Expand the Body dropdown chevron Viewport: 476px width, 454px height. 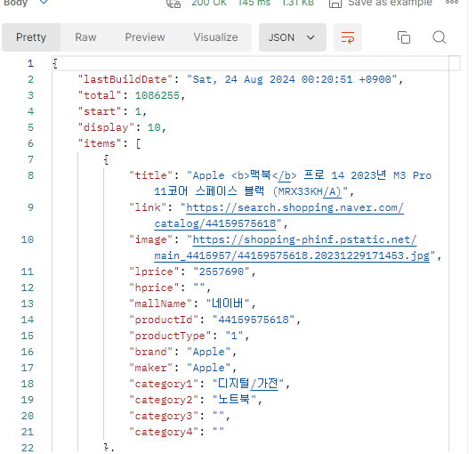44,2
